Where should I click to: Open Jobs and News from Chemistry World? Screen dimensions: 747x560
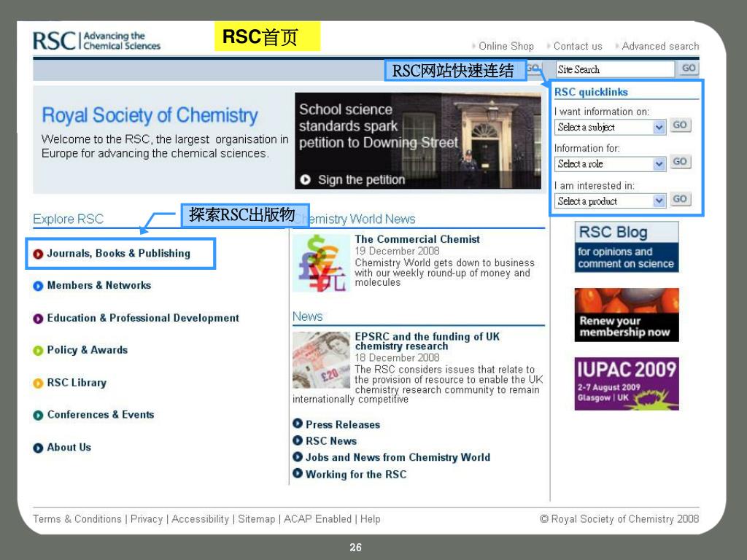pyautogui.click(x=398, y=457)
